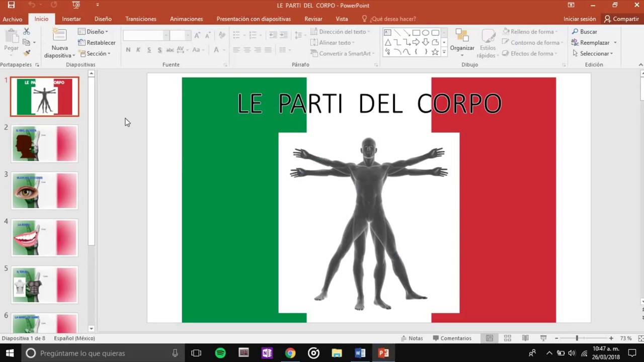Open the Revisar tab
644x362 pixels.
pyautogui.click(x=313, y=19)
